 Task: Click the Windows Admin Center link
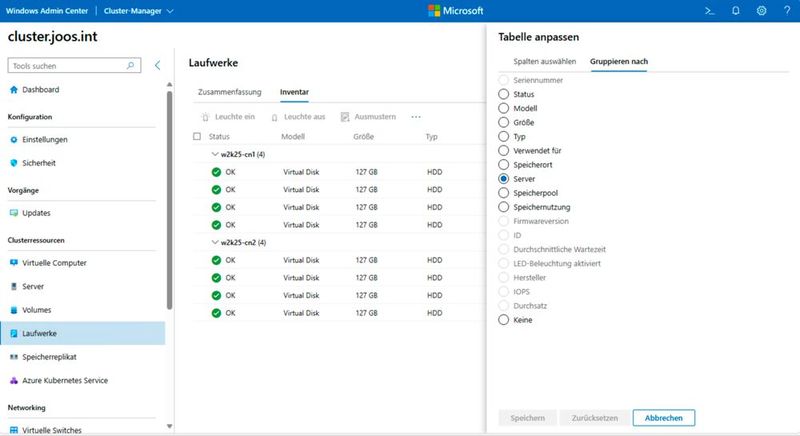point(47,11)
